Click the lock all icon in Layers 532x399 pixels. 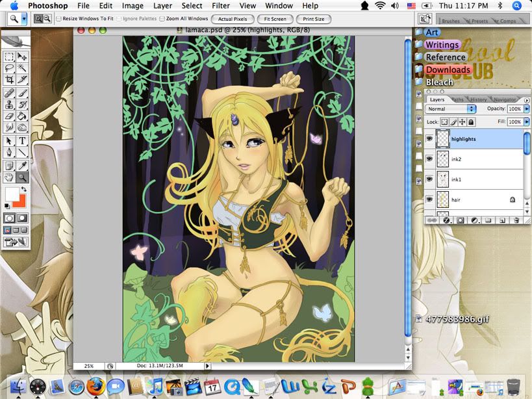(x=471, y=122)
